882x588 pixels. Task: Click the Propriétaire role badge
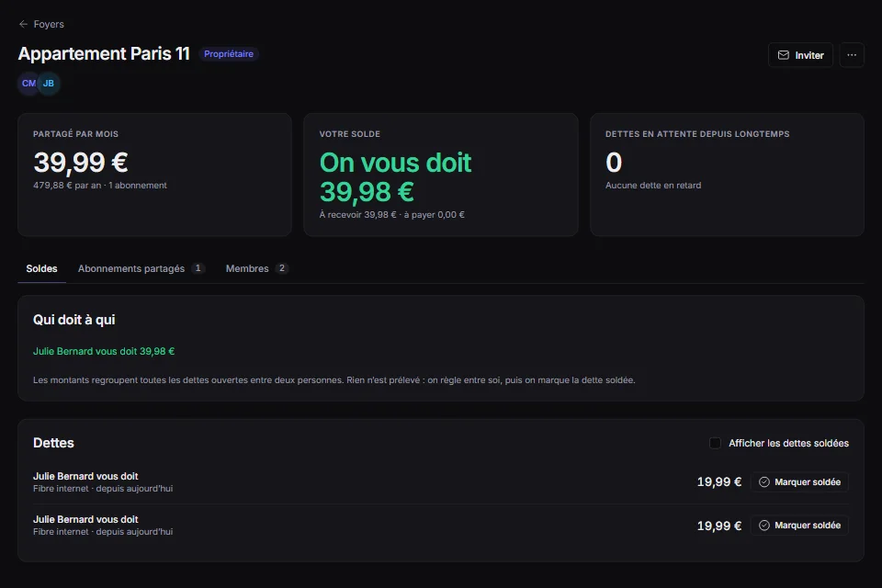(x=229, y=54)
